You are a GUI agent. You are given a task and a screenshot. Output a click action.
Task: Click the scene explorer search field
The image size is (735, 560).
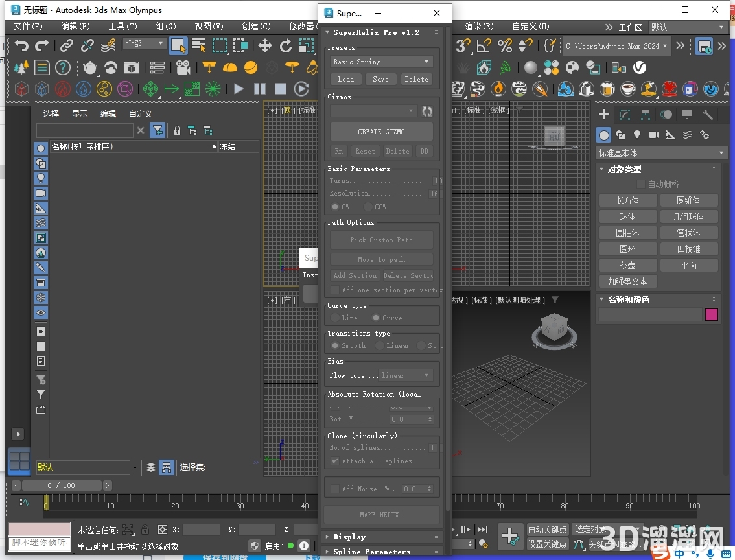(84, 131)
